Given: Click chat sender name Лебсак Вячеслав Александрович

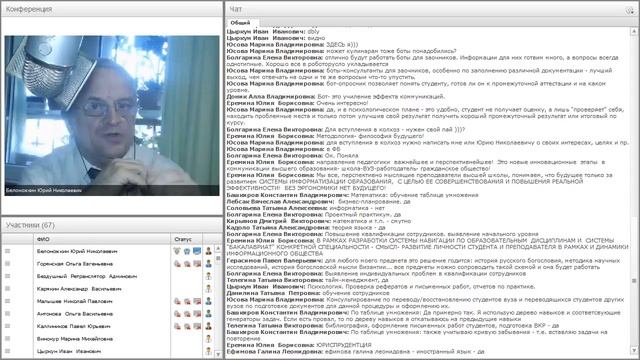Looking at the screenshot, I should 280,202.
